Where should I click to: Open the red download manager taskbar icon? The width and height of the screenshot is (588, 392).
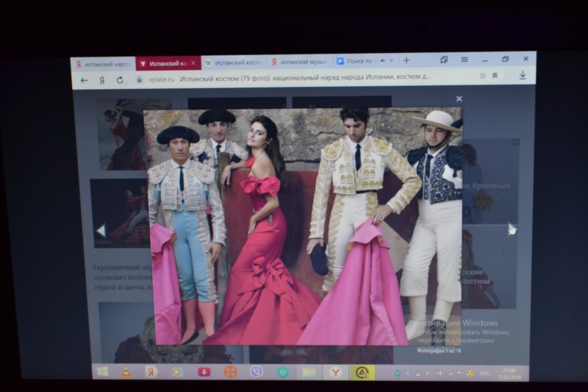pyautogui.click(x=204, y=371)
